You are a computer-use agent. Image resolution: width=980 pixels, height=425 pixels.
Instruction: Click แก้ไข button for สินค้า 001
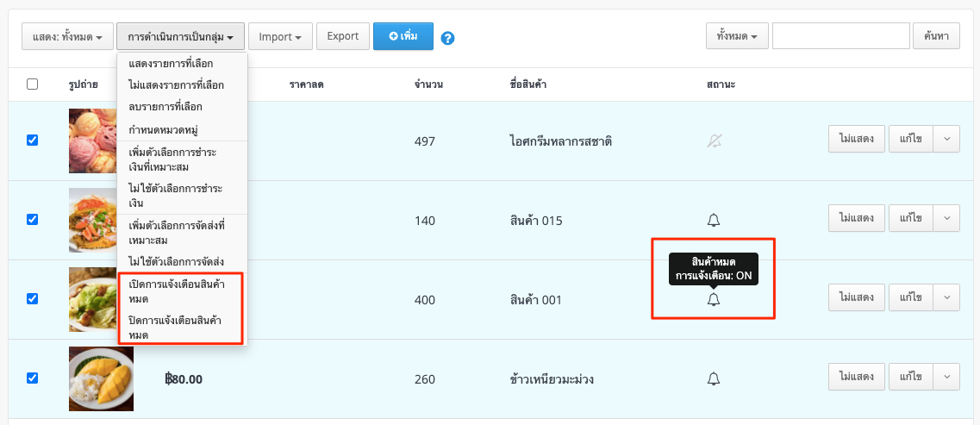pos(911,297)
